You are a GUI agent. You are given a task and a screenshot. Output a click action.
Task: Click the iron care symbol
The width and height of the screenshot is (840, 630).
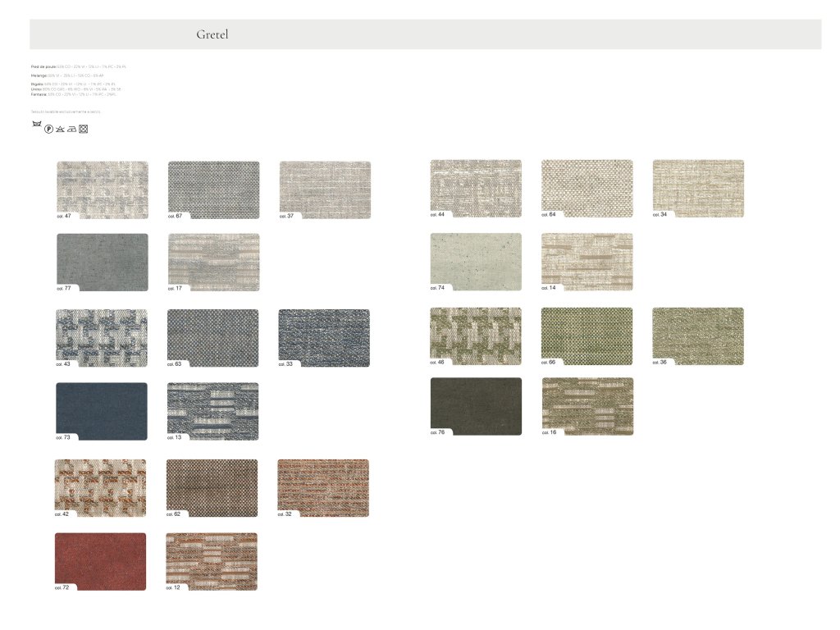pyautogui.click(x=71, y=129)
